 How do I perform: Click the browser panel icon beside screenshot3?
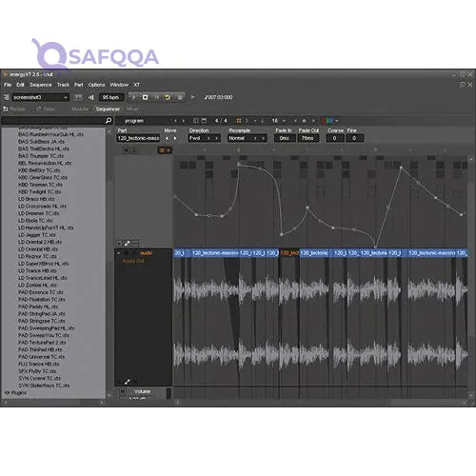[6, 97]
